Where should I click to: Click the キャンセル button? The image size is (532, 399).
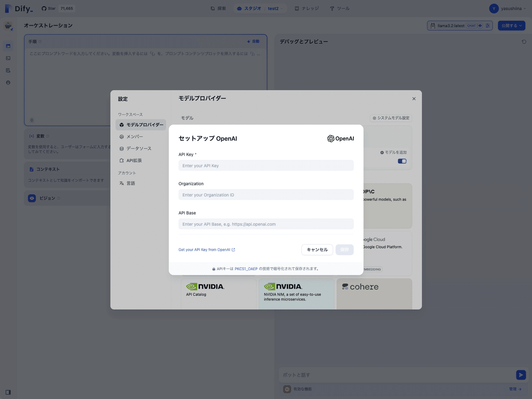pyautogui.click(x=317, y=250)
